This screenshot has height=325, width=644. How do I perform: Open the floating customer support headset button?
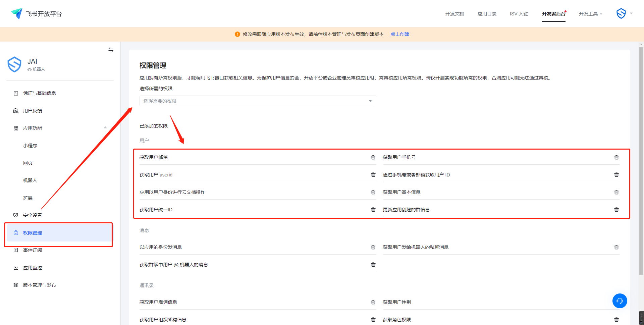tap(620, 301)
